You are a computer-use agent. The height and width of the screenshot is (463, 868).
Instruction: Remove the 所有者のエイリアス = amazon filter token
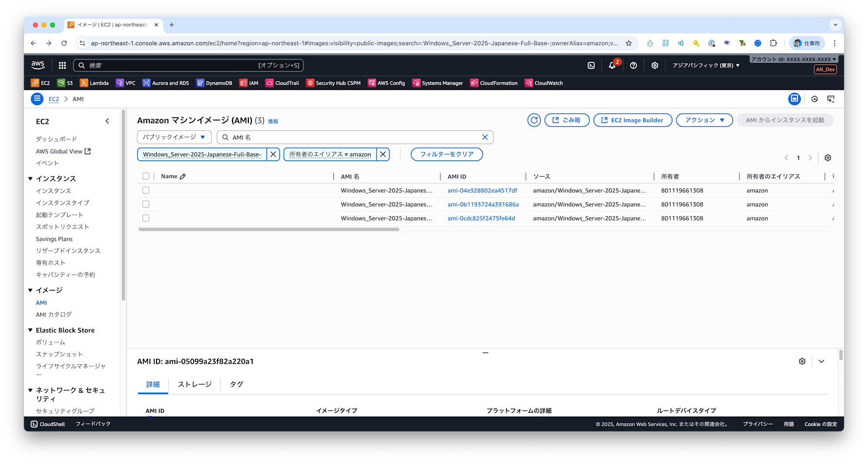click(x=383, y=154)
